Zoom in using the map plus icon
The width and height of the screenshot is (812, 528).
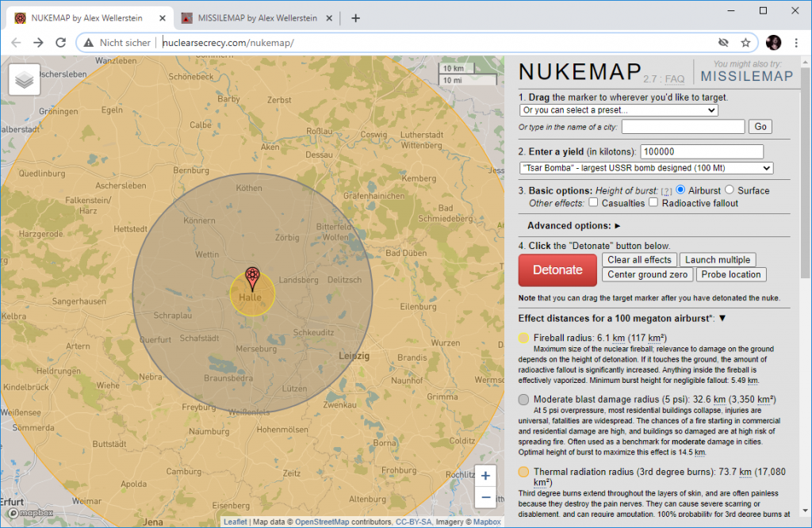[485, 476]
